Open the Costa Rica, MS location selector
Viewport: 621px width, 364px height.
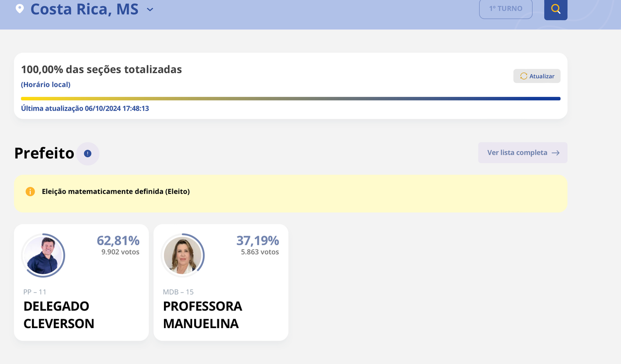(85, 9)
